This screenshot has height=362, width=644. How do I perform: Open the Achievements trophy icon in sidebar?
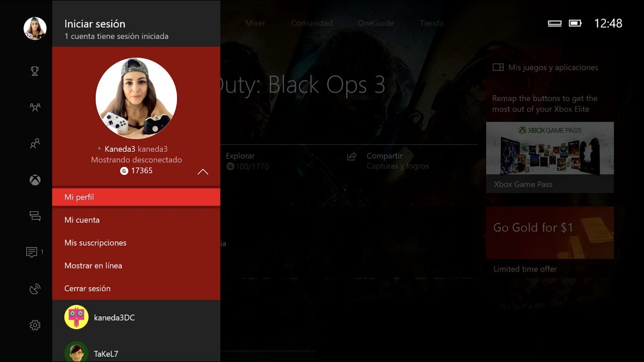click(35, 71)
